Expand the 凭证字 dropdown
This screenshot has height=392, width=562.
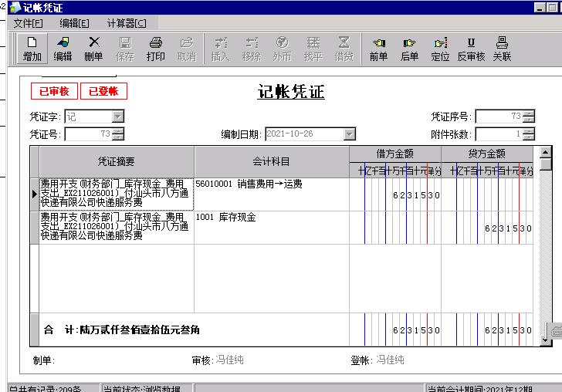click(117, 117)
